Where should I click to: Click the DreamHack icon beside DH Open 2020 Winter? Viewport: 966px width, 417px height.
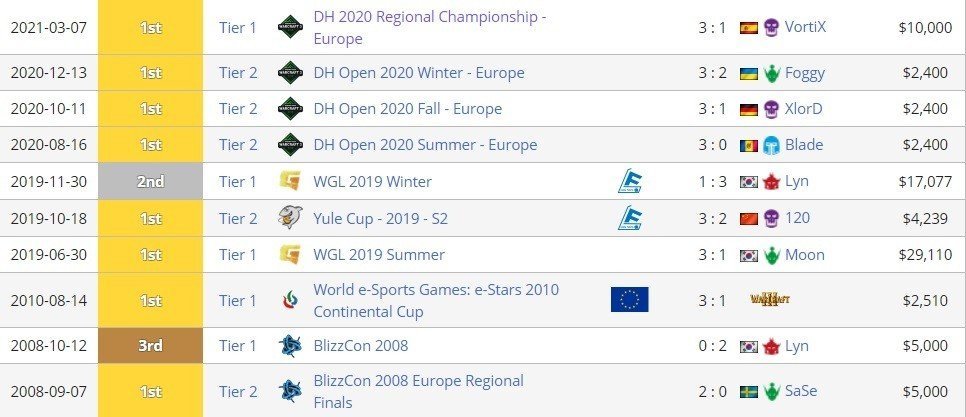290,73
